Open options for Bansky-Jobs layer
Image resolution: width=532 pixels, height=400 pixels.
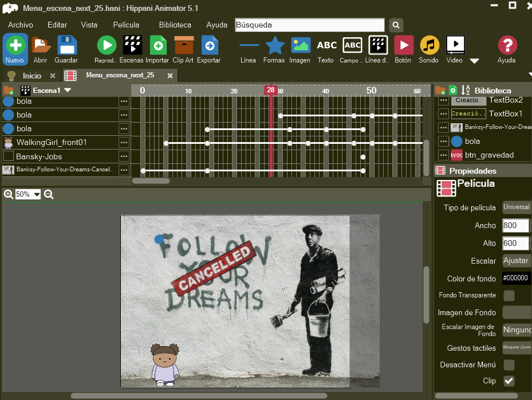(124, 156)
